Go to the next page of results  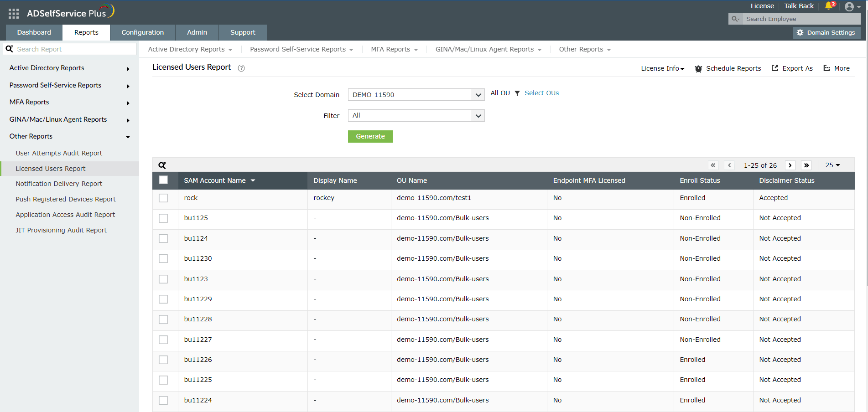pyautogui.click(x=790, y=165)
